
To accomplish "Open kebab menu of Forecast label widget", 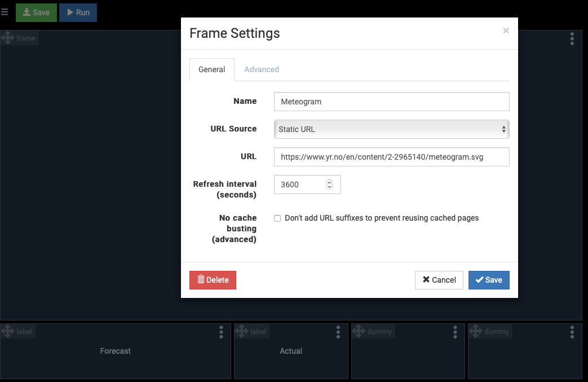I will coord(221,332).
